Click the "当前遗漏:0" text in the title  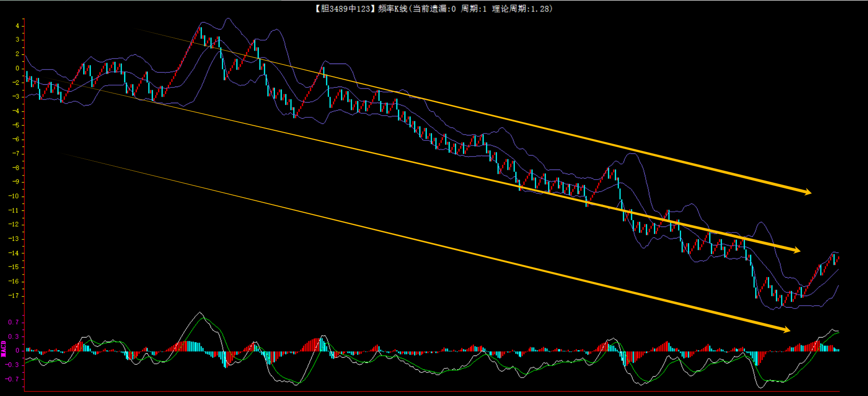pos(434,9)
